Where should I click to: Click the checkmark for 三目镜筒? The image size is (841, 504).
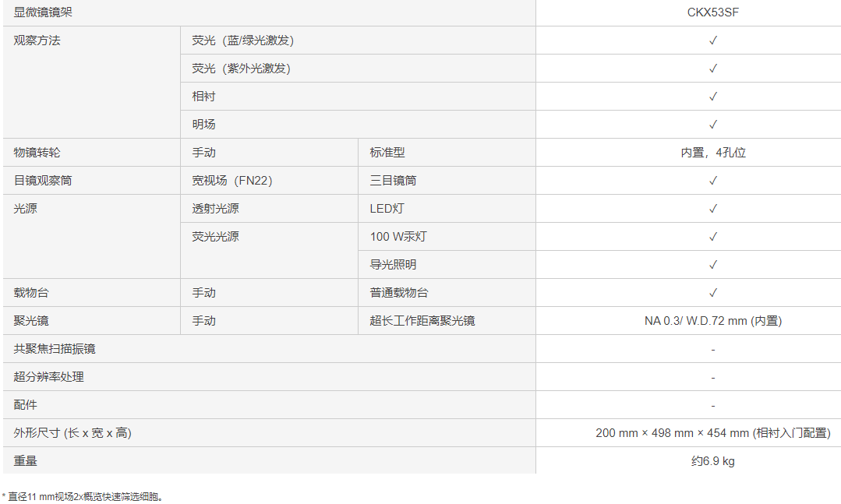(x=712, y=181)
